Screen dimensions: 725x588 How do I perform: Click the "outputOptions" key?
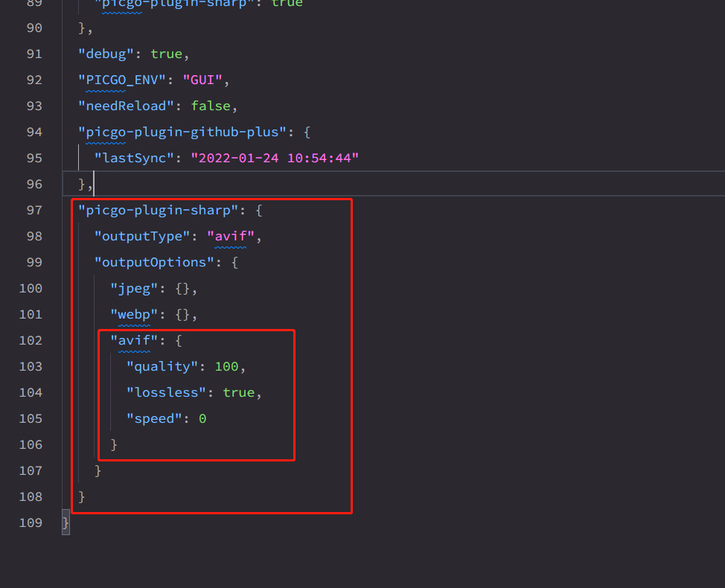pos(154,263)
